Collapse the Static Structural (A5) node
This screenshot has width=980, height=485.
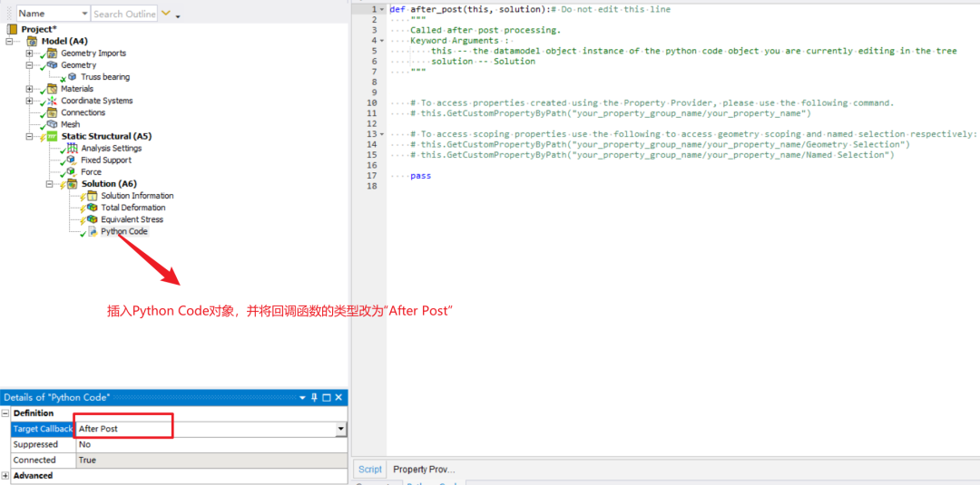coord(29,136)
